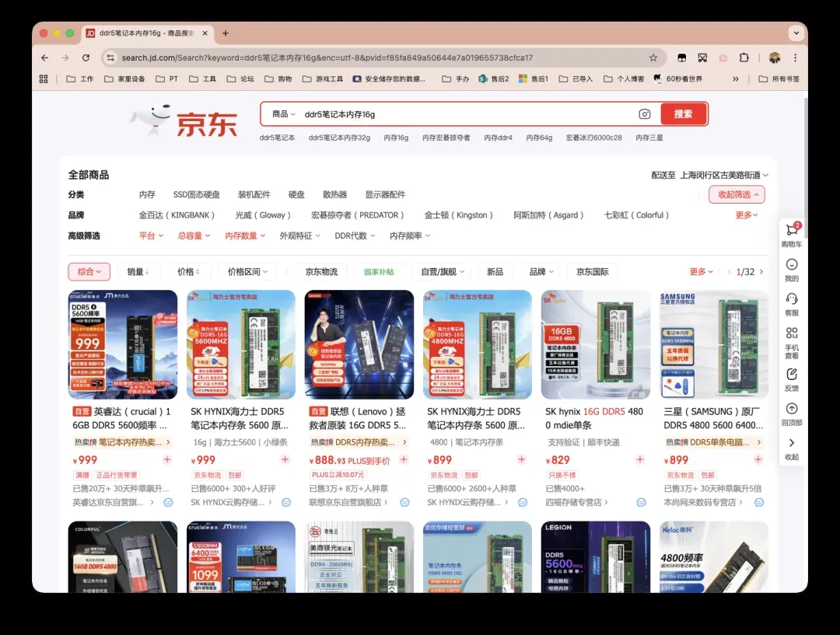Add the ¥888.93 Lenovo item to cart
The width and height of the screenshot is (840, 635).
(x=404, y=459)
